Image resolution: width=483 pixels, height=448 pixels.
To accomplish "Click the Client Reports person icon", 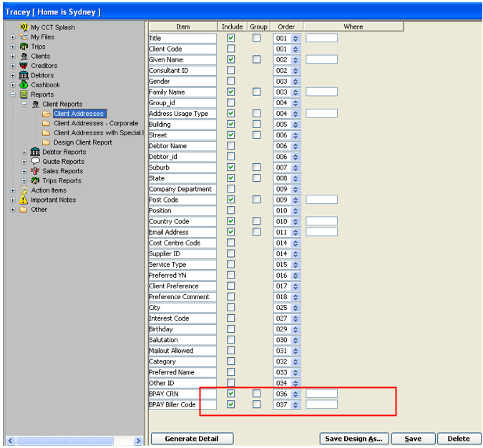I will pyautogui.click(x=36, y=104).
